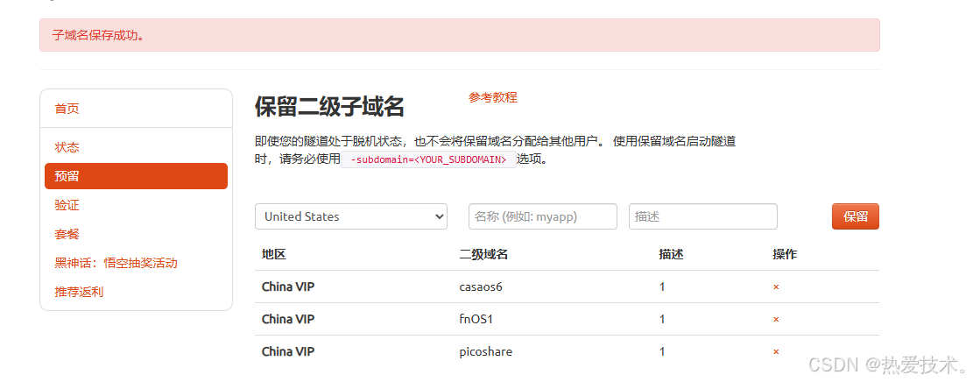Click the 保留 reserve button

(x=855, y=216)
